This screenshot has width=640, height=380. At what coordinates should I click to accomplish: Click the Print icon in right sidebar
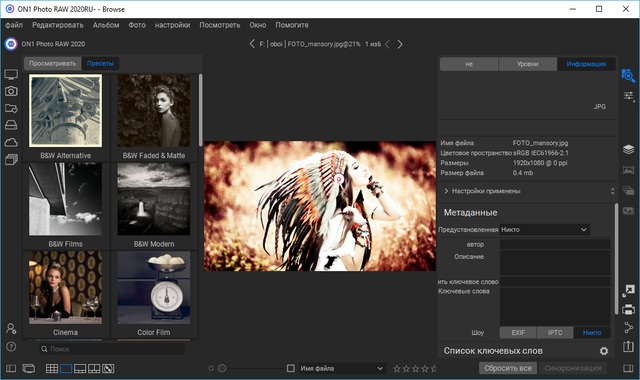(628, 309)
